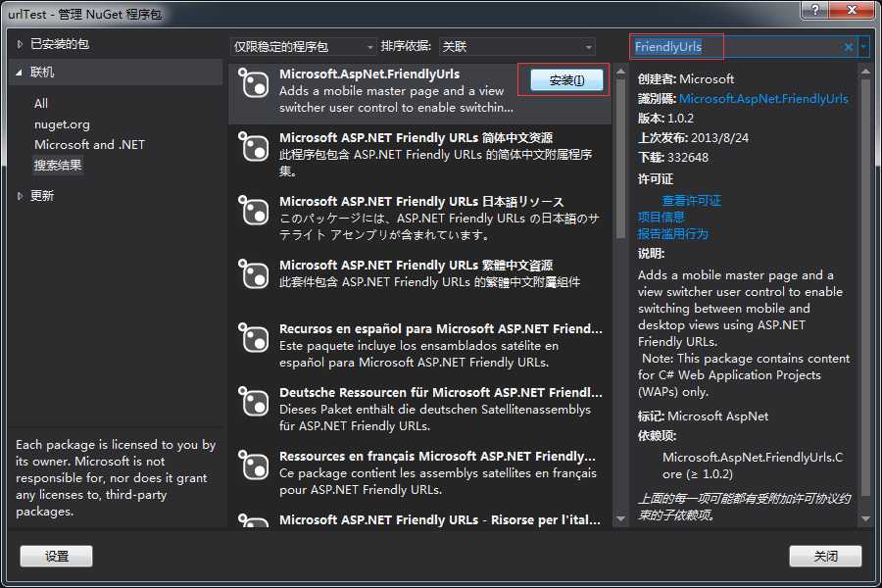
Task: Select the Microsoft.AspNet.FriendlyUrls package title
Action: (369, 74)
